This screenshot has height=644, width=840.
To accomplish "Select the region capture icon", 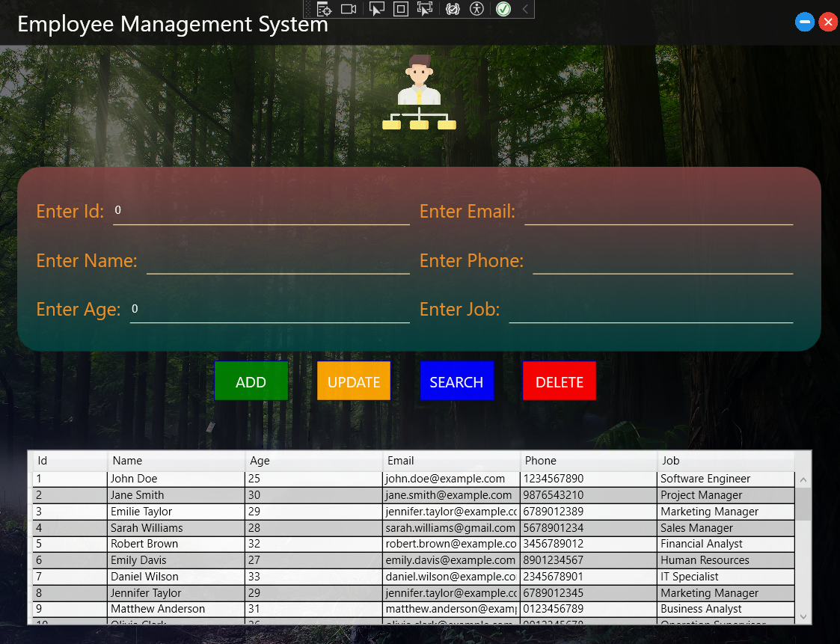I will pos(401,8).
